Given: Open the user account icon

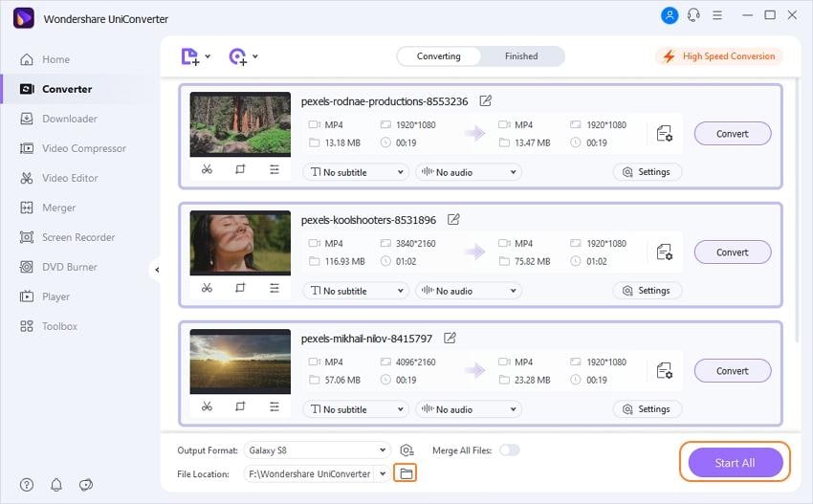Looking at the screenshot, I should coord(670,15).
